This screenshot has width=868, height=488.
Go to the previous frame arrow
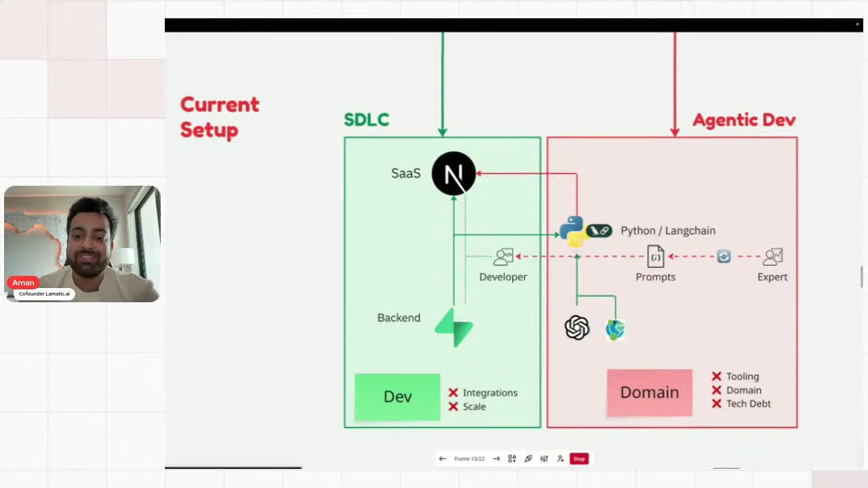click(x=442, y=459)
